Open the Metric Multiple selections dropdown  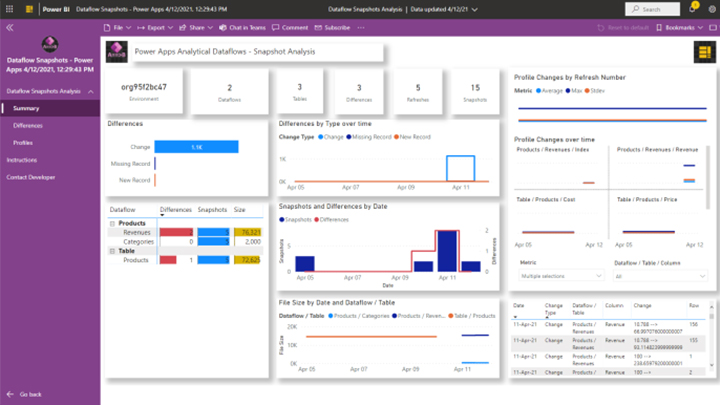pyautogui.click(x=561, y=276)
